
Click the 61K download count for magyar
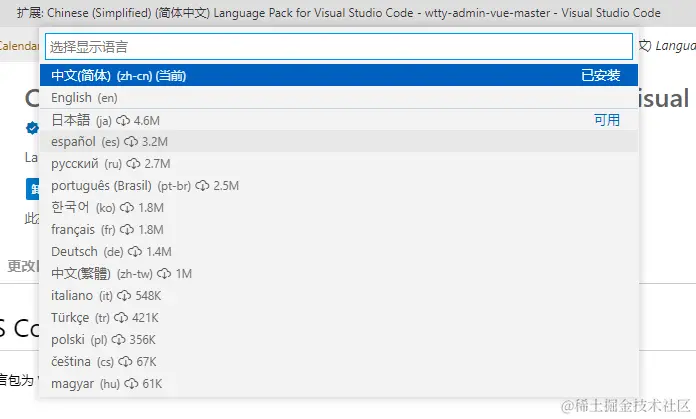click(152, 384)
